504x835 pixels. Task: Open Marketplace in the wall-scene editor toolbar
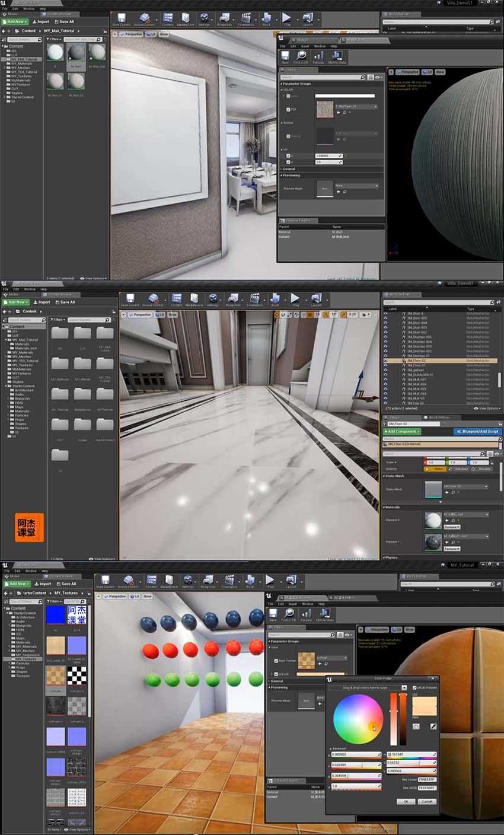[186, 20]
